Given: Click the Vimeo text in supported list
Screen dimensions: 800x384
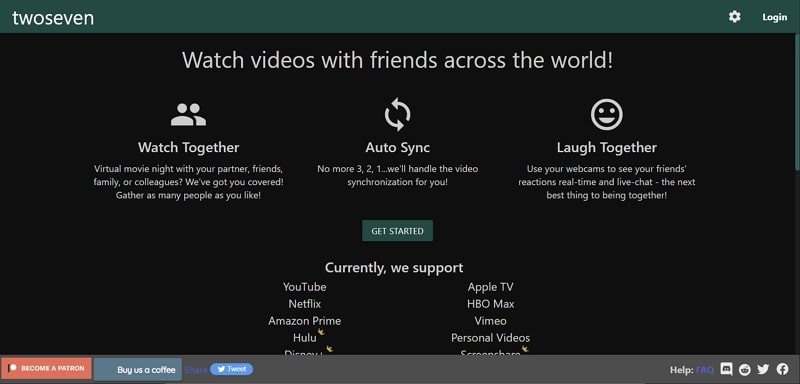Looking at the screenshot, I should [490, 321].
